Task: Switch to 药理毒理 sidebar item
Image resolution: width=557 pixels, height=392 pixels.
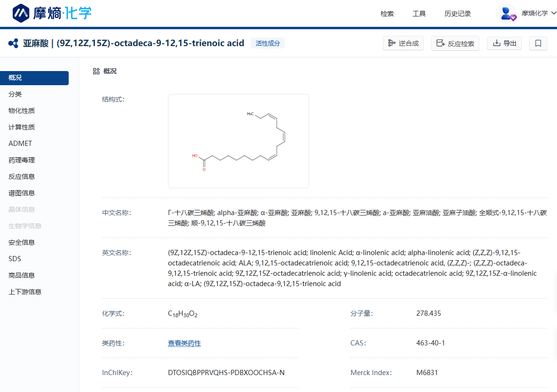Action: point(22,160)
